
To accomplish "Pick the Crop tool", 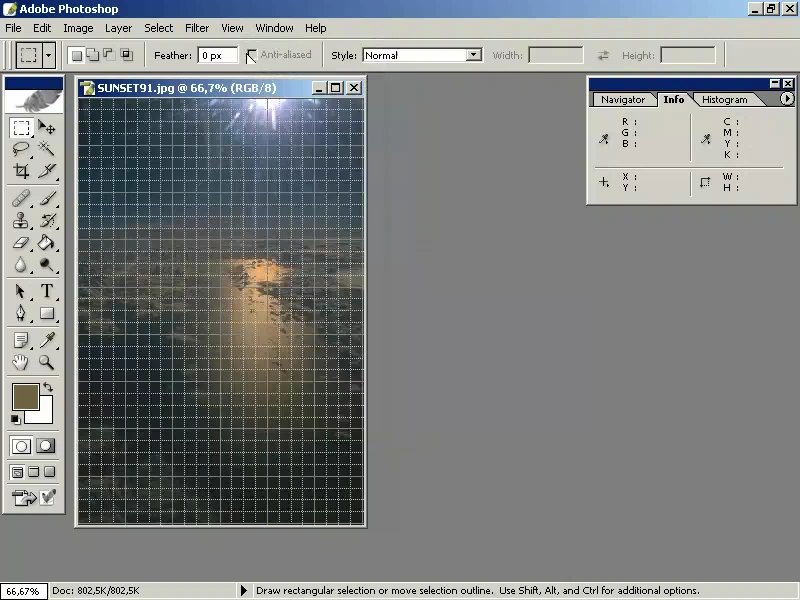I will pos(21,171).
